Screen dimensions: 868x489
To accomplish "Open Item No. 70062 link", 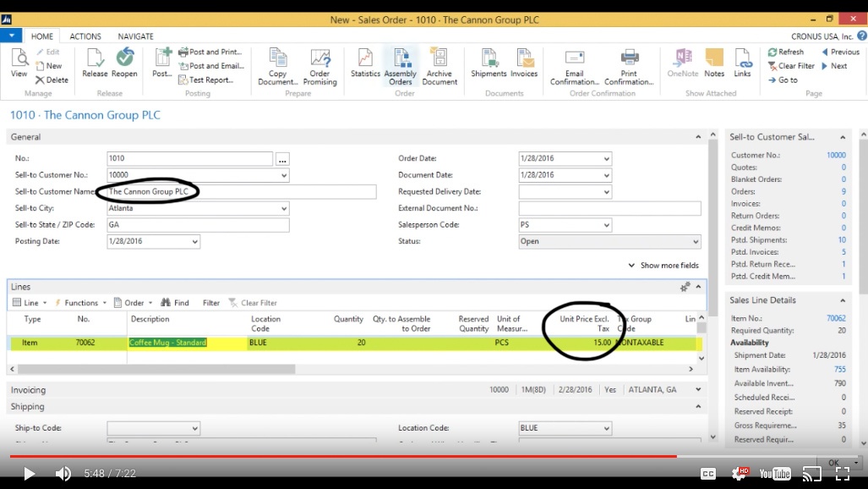I will coord(836,318).
